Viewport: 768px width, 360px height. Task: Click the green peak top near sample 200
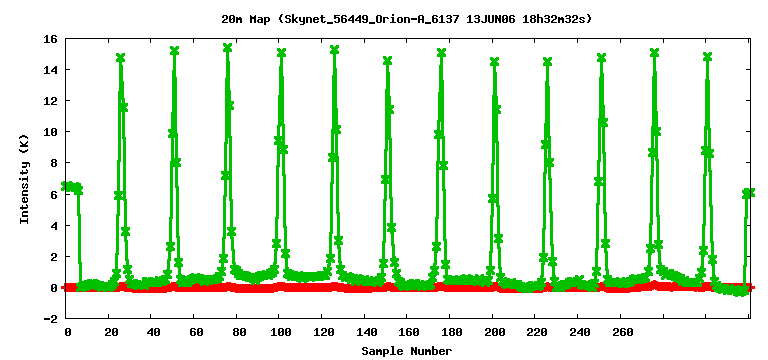coord(494,61)
